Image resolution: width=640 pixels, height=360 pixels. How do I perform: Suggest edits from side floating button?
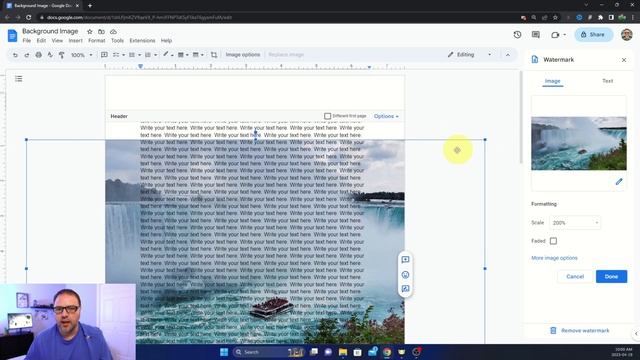[405, 289]
